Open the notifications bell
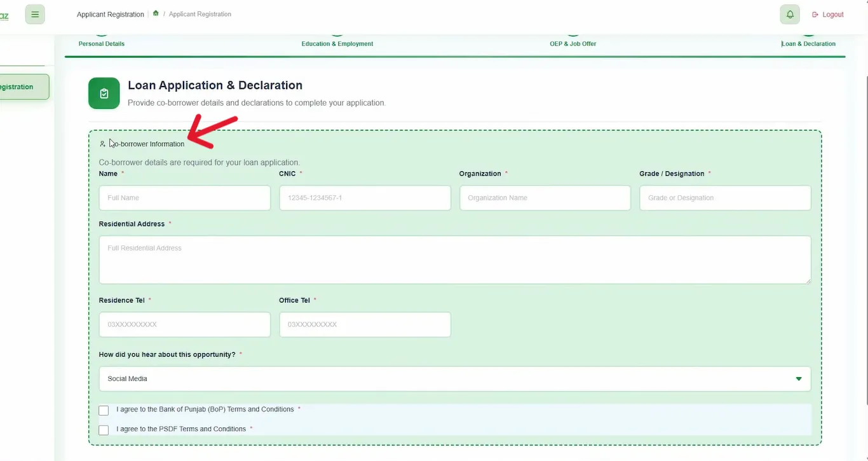 pos(790,14)
